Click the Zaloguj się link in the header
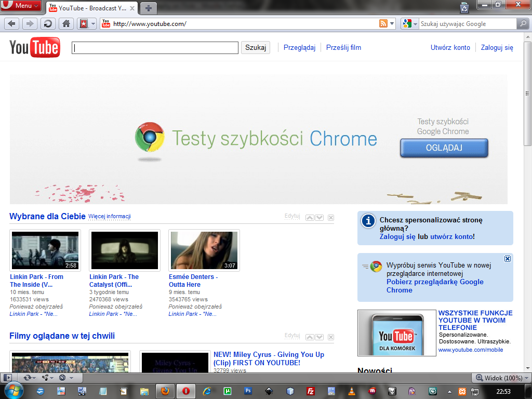This screenshot has width=532, height=399. (497, 47)
